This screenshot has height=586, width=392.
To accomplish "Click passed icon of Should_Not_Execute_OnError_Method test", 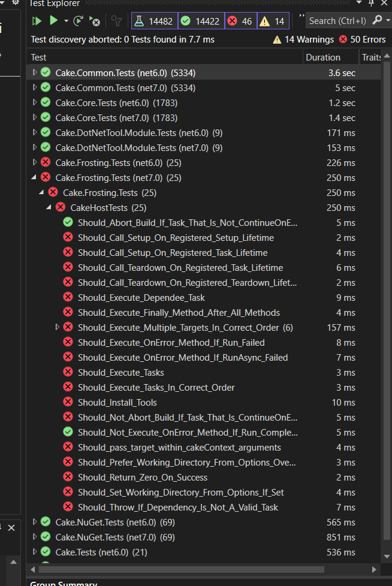I will tap(68, 432).
